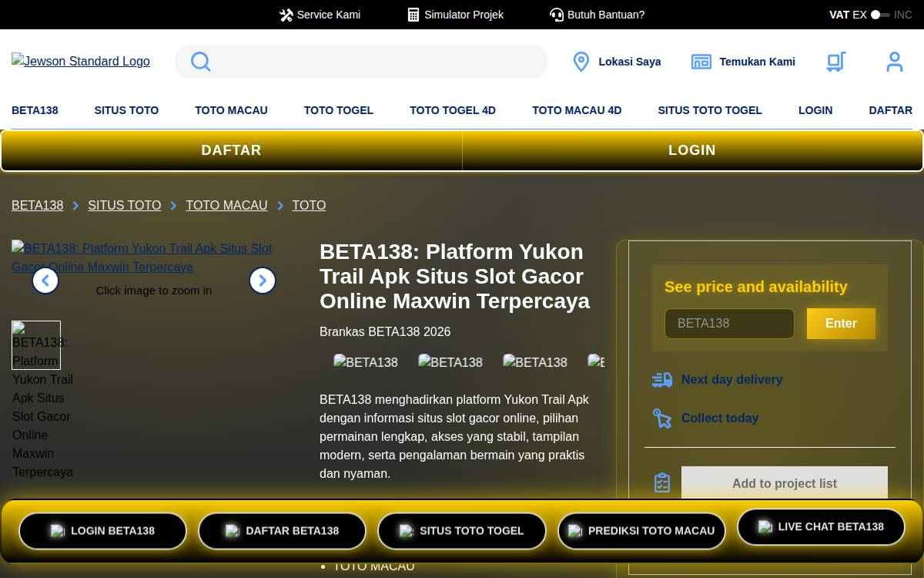Image resolution: width=924 pixels, height=578 pixels.
Task: Open the SITUS TOTO menu item
Action: click(126, 110)
